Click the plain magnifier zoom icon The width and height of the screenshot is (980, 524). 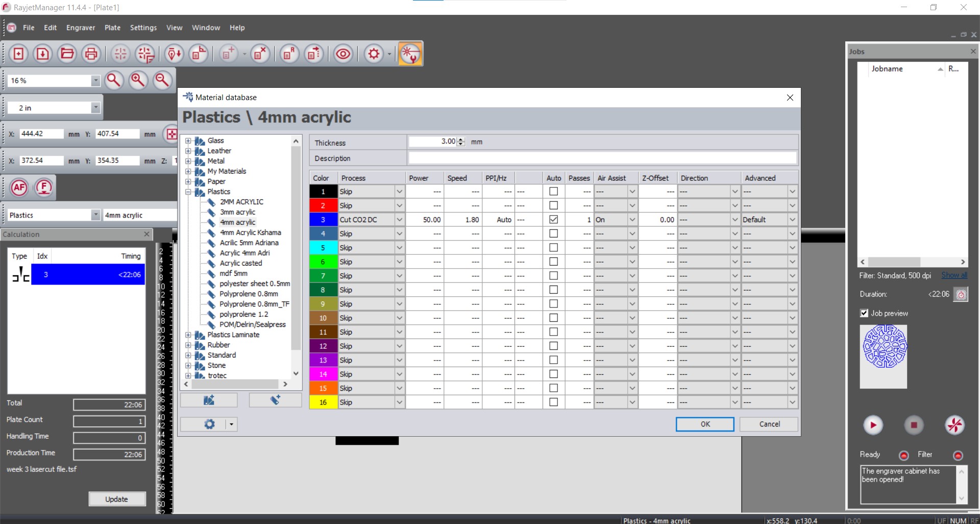click(x=114, y=80)
